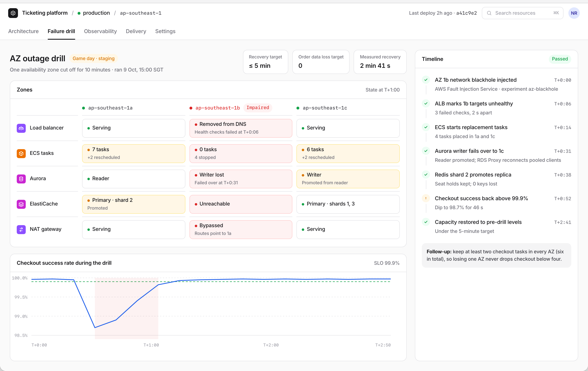Click the Passed status badge in Timeline
The width and height of the screenshot is (588, 371).
coord(560,59)
